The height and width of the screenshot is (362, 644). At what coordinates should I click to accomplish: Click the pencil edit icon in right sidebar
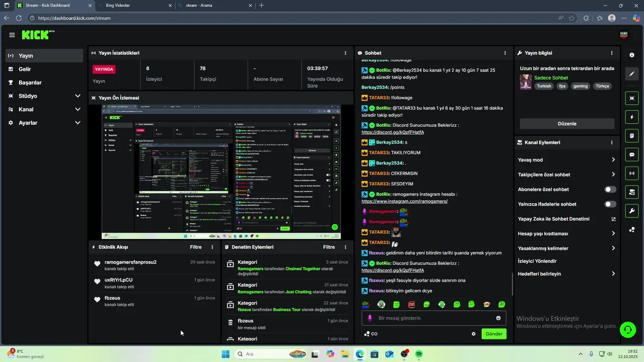(x=632, y=74)
